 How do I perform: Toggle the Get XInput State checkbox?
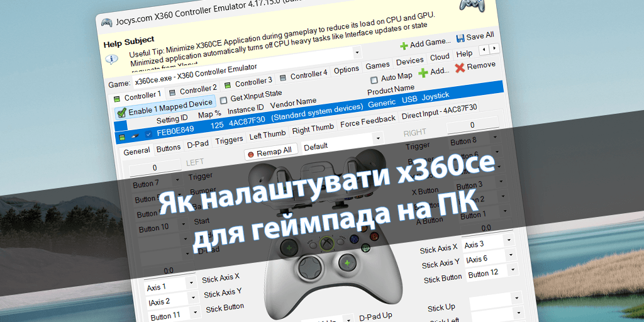pos(223,99)
